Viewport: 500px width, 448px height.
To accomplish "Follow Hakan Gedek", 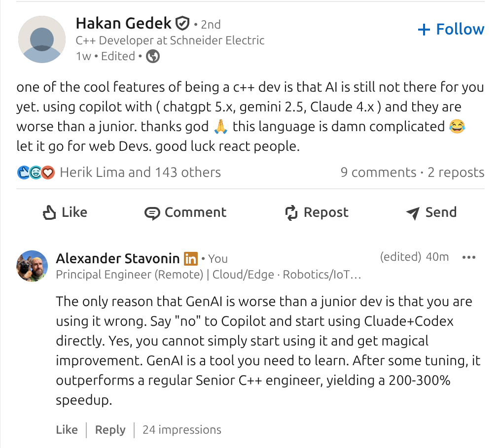I will pos(451,30).
